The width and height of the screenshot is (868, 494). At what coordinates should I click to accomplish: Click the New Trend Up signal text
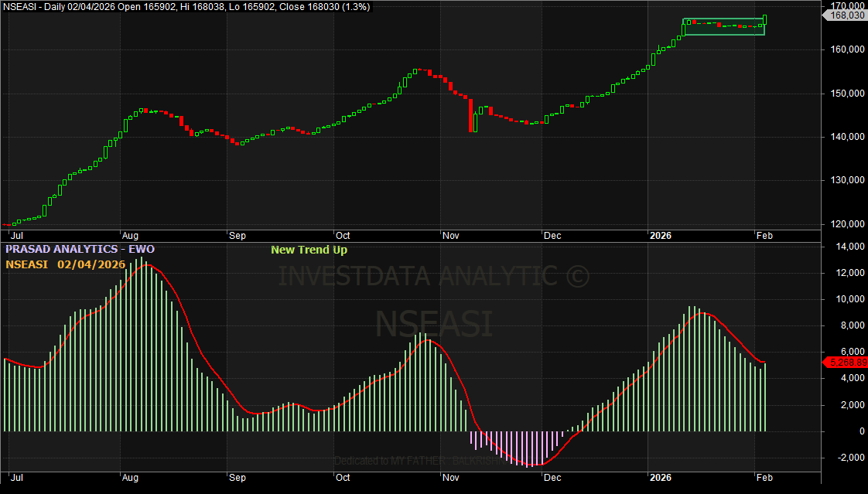[x=309, y=250]
